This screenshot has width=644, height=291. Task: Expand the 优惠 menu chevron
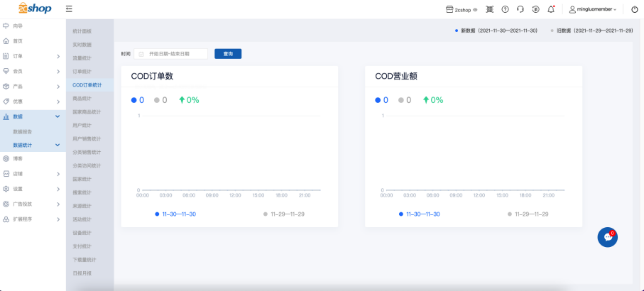tap(58, 102)
